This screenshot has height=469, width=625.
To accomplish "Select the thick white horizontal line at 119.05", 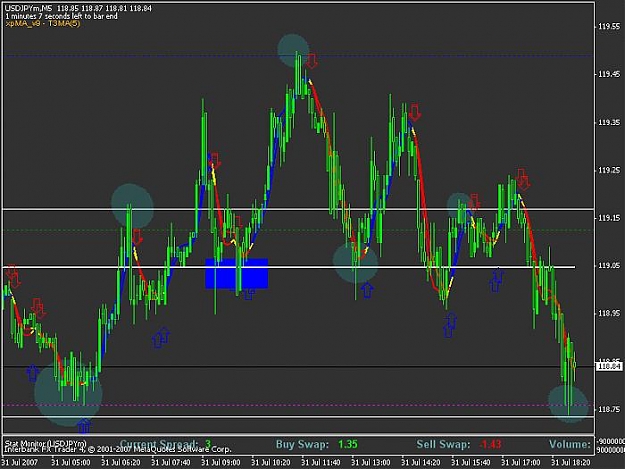I will (289, 267).
